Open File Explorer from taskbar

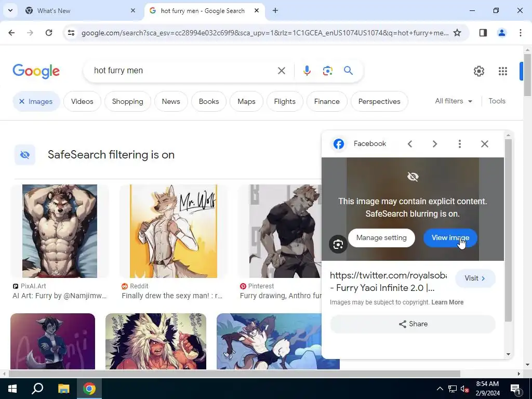[63, 389]
